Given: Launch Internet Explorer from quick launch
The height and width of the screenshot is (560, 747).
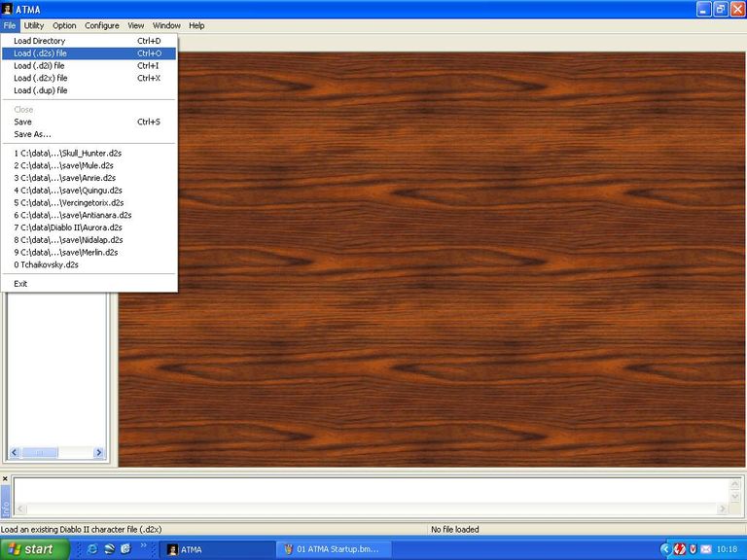Looking at the screenshot, I should pyautogui.click(x=92, y=549).
